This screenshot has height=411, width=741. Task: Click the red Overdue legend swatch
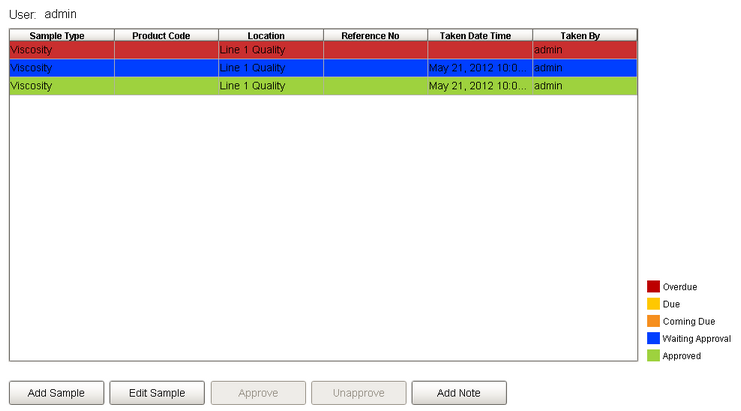(653, 287)
